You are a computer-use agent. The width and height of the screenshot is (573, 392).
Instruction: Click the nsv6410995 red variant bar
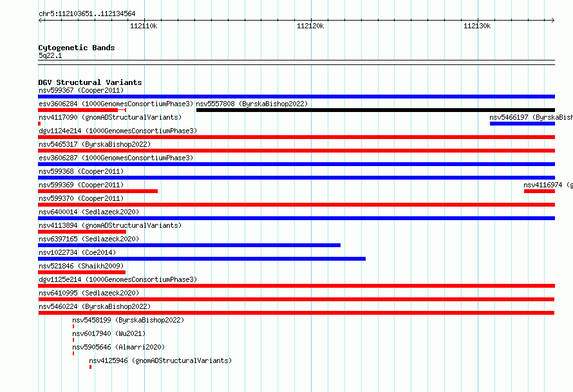(x=296, y=299)
